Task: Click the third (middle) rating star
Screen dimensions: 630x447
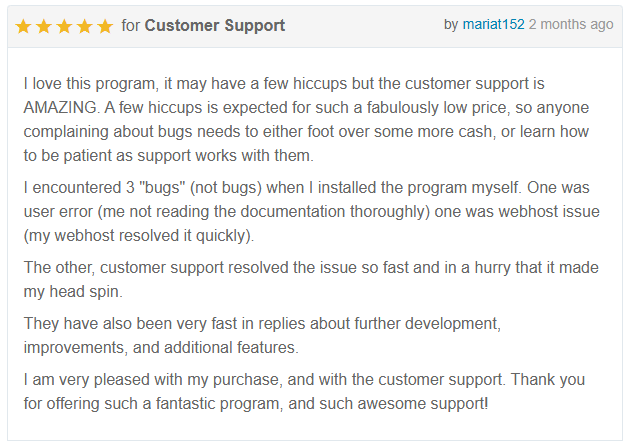Action: pyautogui.click(x=64, y=26)
